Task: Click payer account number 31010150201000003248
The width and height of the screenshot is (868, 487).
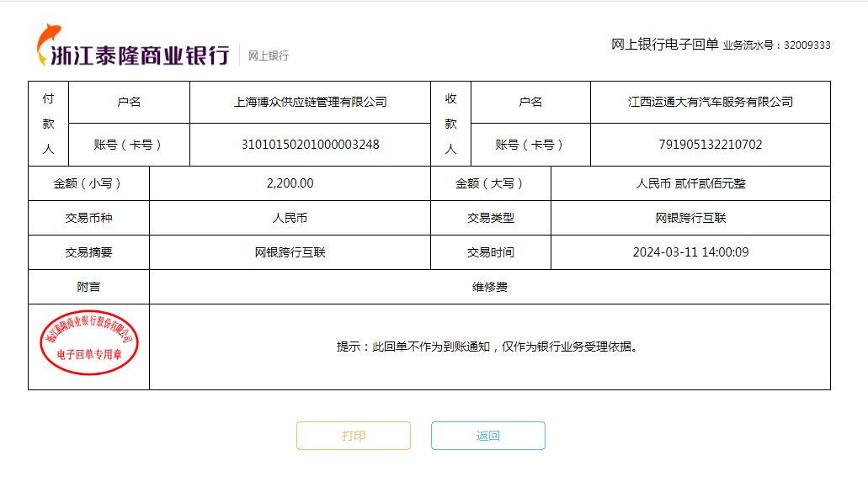Action: pos(310,145)
